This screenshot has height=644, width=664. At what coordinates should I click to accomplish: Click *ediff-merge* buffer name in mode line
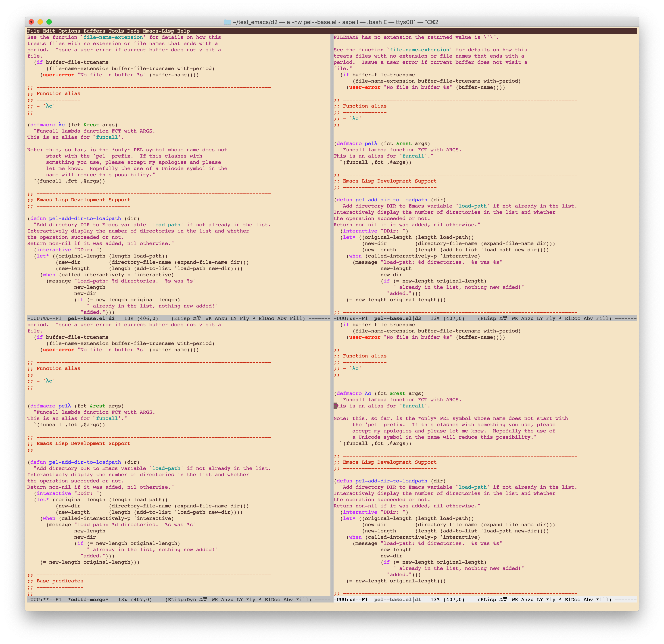coord(88,599)
